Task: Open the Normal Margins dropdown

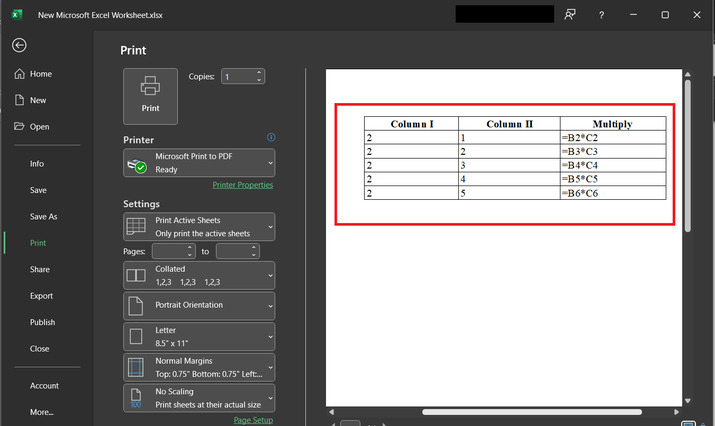Action: tap(199, 367)
